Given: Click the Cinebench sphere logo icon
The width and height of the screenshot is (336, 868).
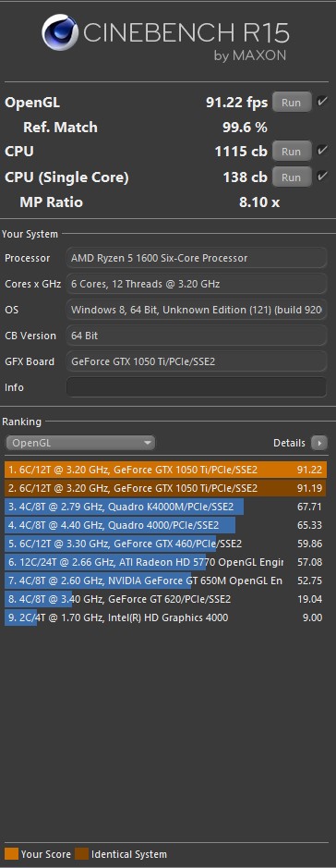Looking at the screenshot, I should pyautogui.click(x=60, y=32).
